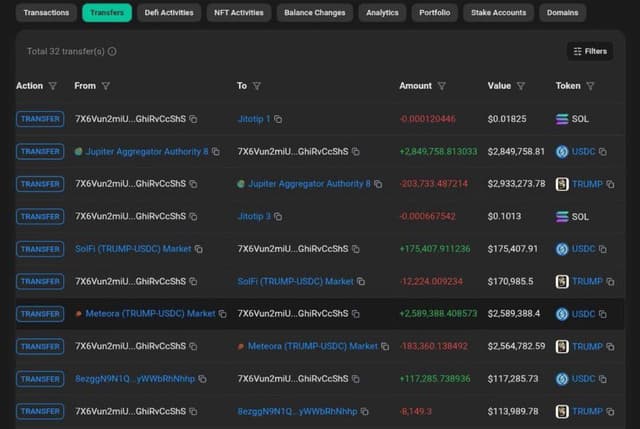Click info icon beside Total 32 transfer(s)
This screenshot has width=640, height=429.
112,51
